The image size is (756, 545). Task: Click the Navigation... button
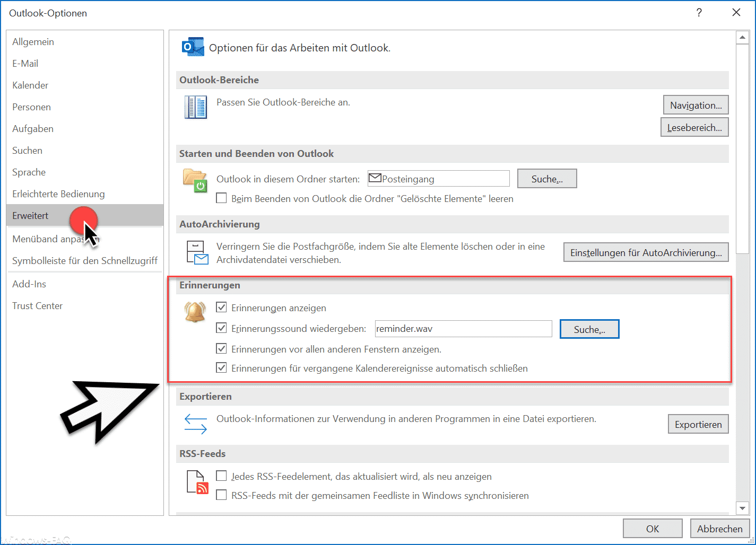pyautogui.click(x=696, y=105)
